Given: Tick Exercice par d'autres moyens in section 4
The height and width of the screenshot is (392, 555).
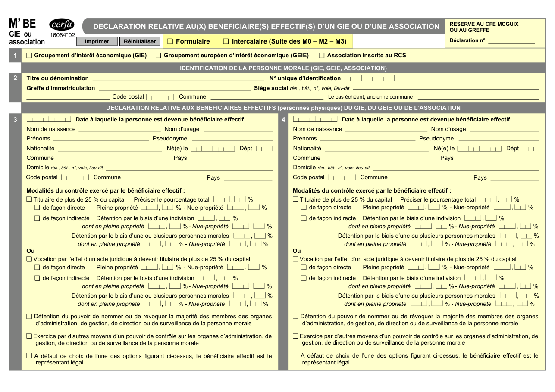Looking at the screenshot, I should (x=296, y=336).
